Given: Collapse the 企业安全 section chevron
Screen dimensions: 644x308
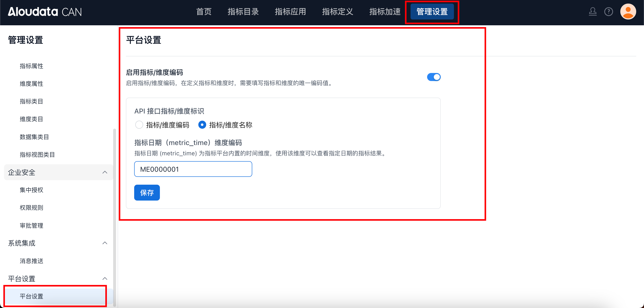Looking at the screenshot, I should (x=105, y=172).
